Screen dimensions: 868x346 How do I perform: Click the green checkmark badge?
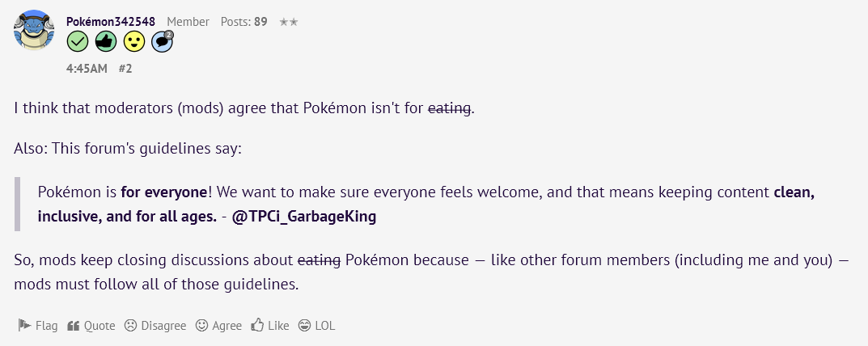[x=78, y=41]
